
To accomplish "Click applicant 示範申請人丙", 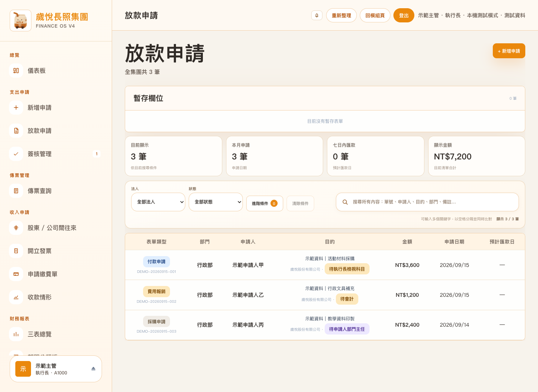I will (x=248, y=325).
